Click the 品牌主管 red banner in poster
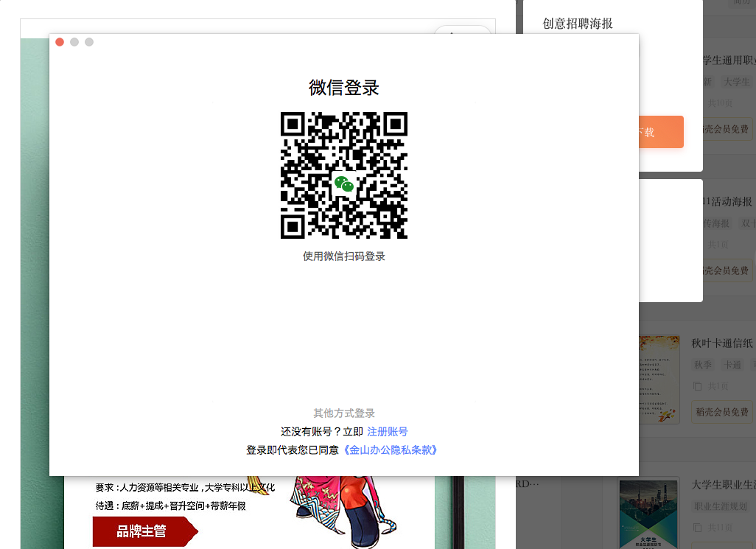The height and width of the screenshot is (549, 756). click(x=145, y=531)
